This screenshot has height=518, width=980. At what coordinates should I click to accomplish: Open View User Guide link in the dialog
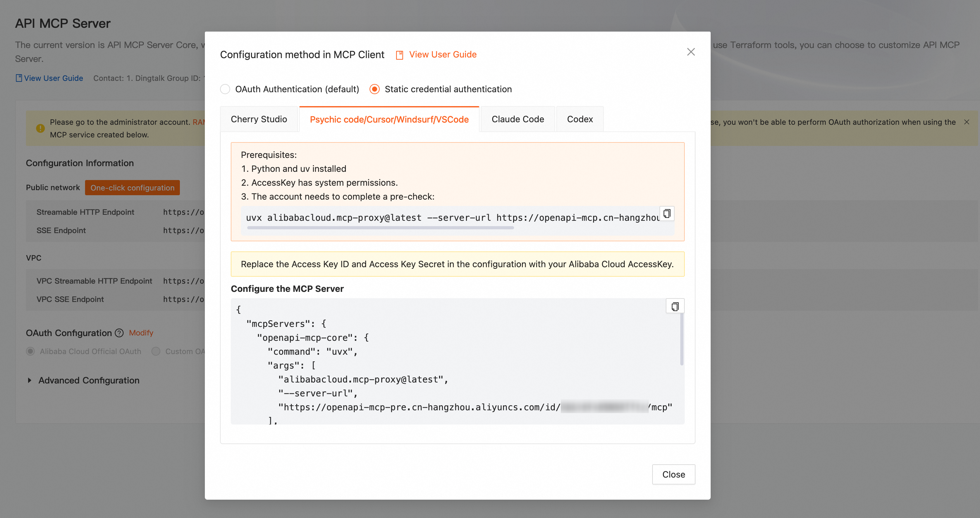coord(443,55)
